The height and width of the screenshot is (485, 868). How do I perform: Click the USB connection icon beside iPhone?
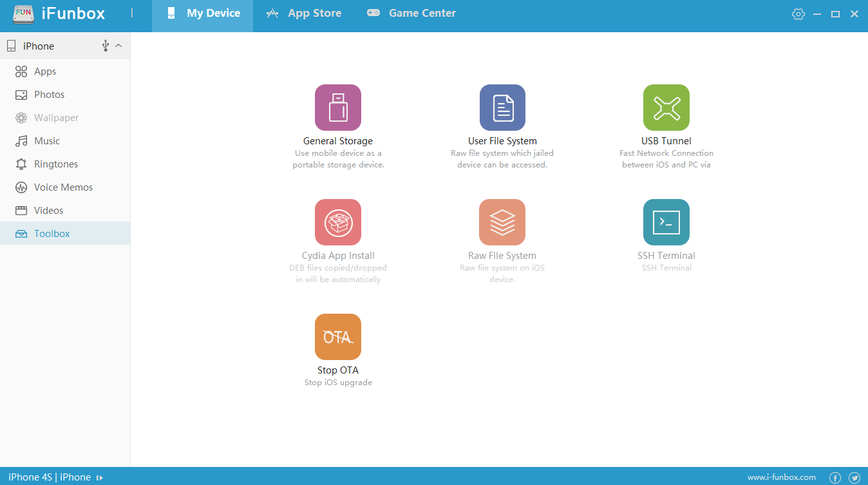[x=106, y=46]
